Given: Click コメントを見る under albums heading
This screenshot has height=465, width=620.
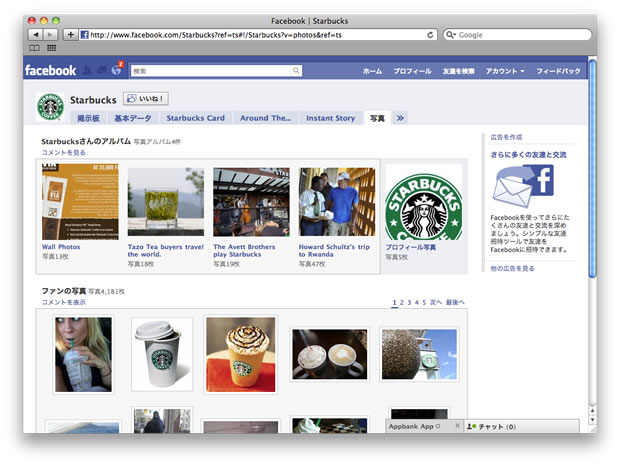Looking at the screenshot, I should (x=64, y=152).
